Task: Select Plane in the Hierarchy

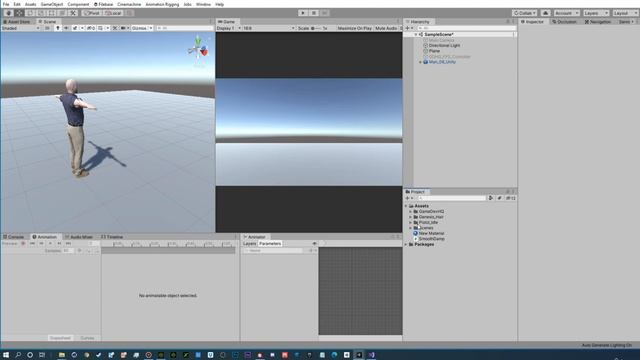Action: click(x=434, y=51)
